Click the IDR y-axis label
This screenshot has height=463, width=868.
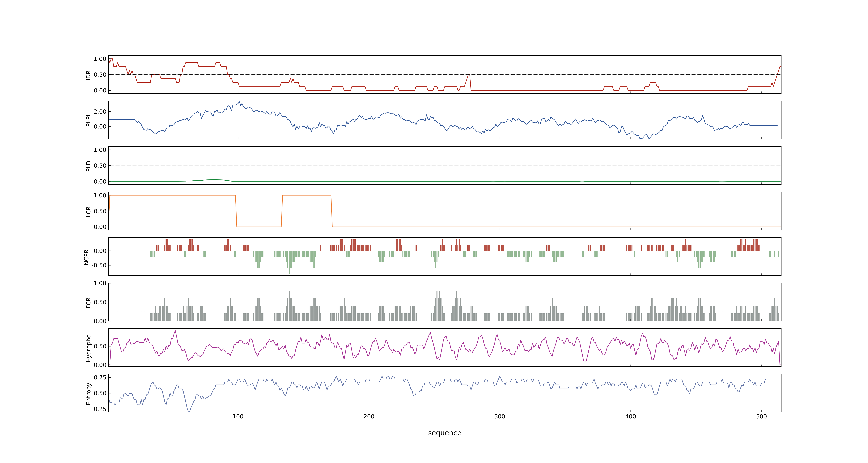(88, 75)
